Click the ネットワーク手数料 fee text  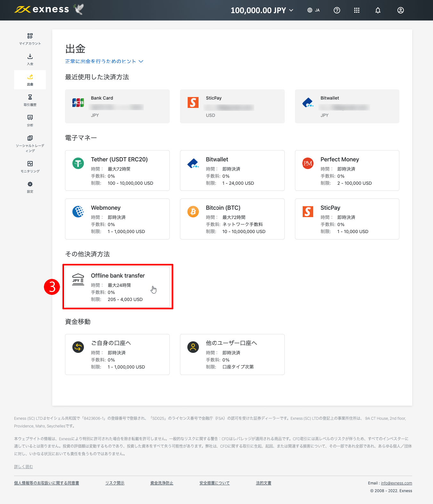pyautogui.click(x=243, y=224)
